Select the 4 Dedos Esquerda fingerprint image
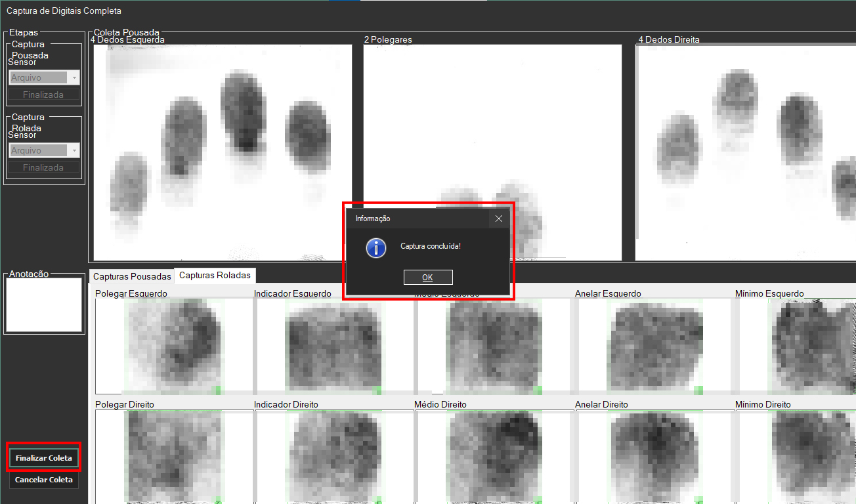This screenshot has height=504, width=856. tap(223, 152)
